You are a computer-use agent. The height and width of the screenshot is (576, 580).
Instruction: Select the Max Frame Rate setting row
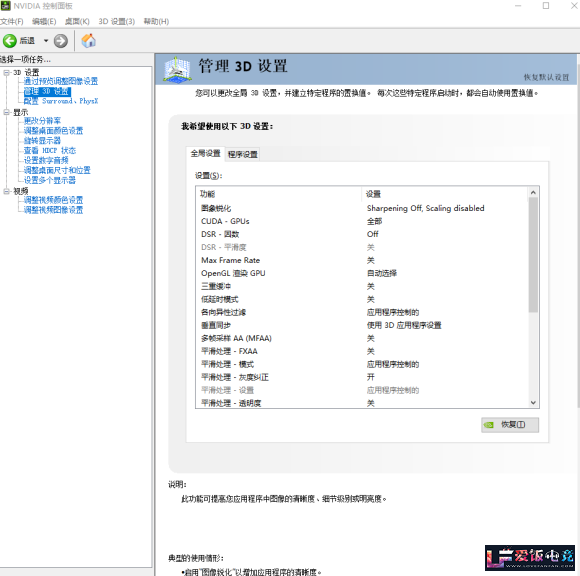click(361, 260)
